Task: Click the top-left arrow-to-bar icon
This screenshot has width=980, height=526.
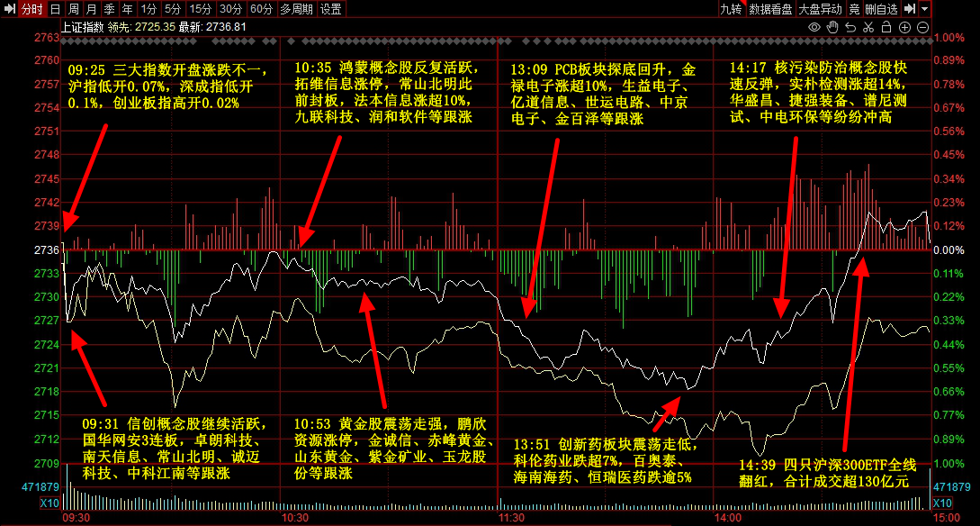Action: pos(8,9)
